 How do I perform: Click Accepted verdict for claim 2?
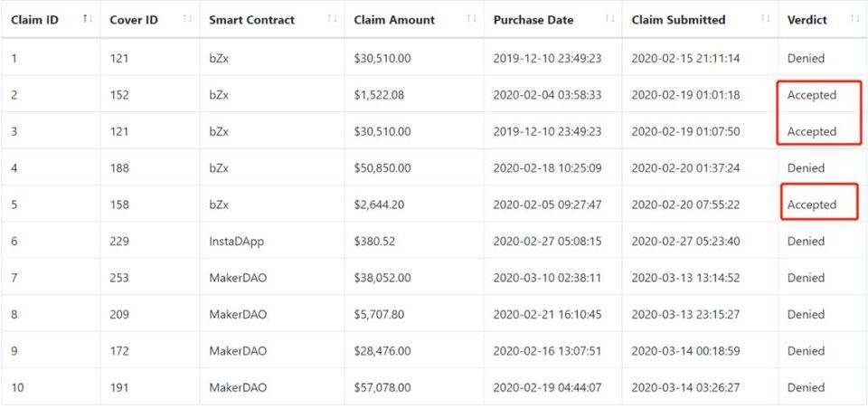(812, 95)
